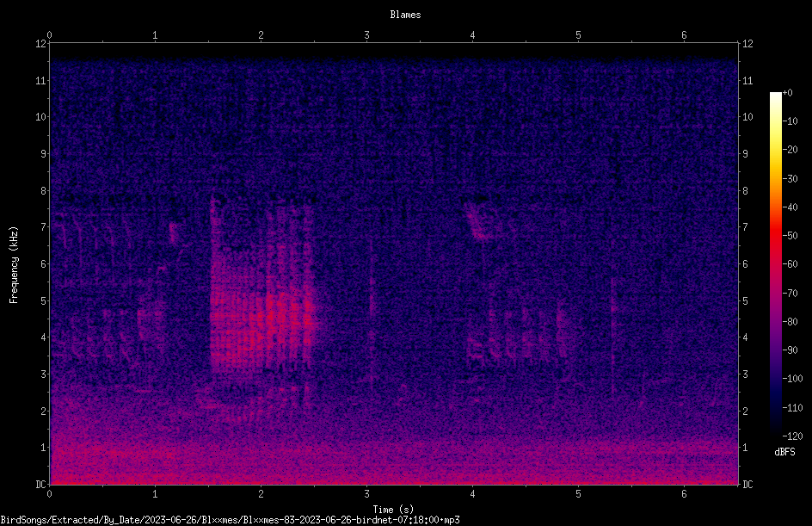Screen dimensions: 812x526
Task: Click the "12" tick on the left frequency axis
Action: click(x=41, y=44)
